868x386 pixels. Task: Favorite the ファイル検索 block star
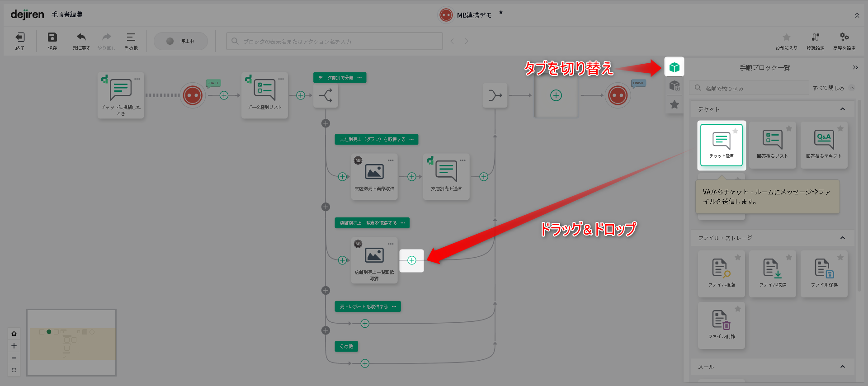pyautogui.click(x=738, y=257)
